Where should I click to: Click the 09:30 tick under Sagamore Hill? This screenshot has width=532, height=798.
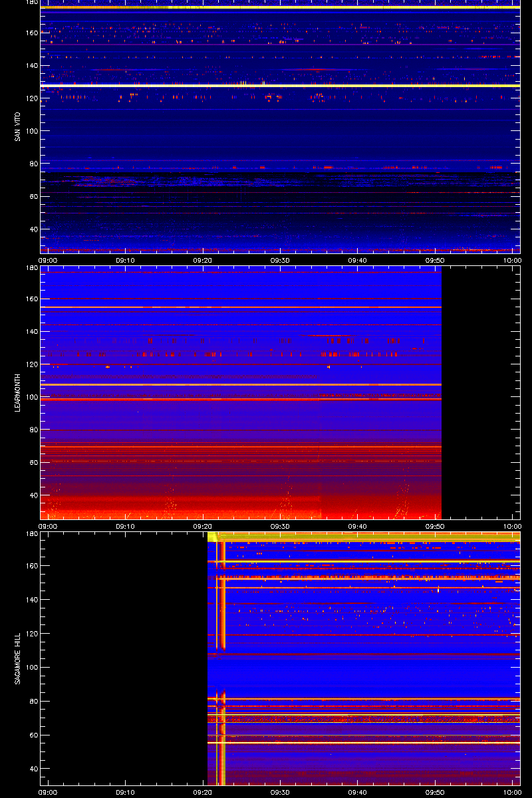(x=280, y=792)
